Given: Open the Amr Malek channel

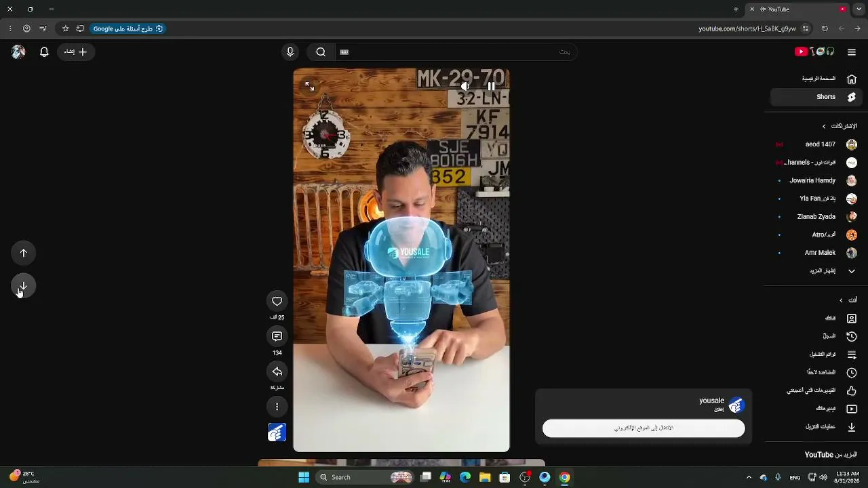Looking at the screenshot, I should (x=816, y=253).
